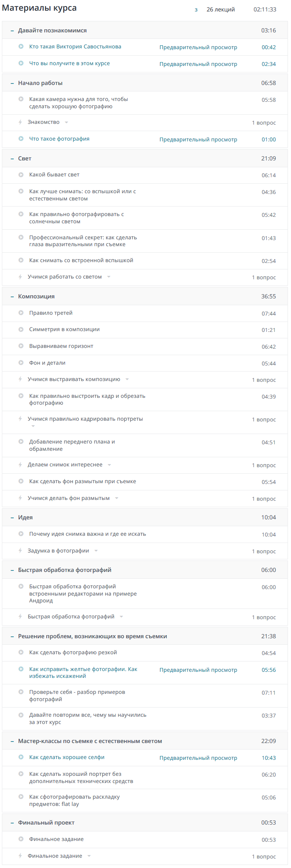
Task: Collapse the "Свет" section
Action: tap(12, 159)
